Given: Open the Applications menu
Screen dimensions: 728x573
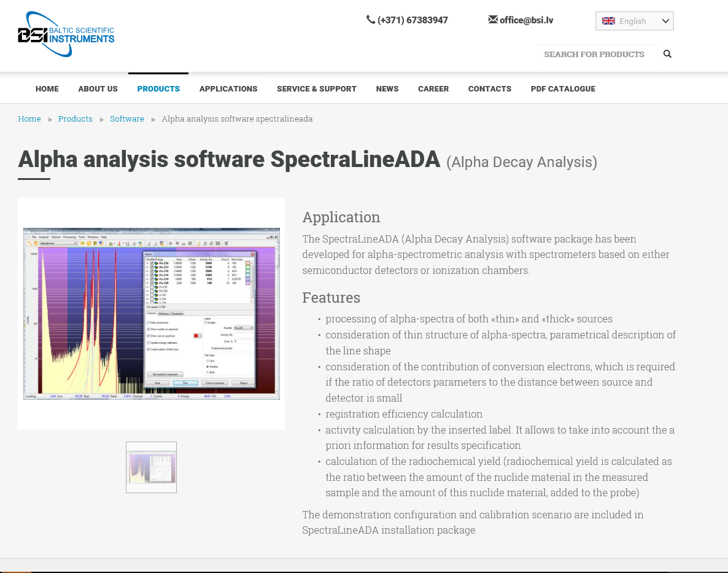Looking at the screenshot, I should [228, 88].
